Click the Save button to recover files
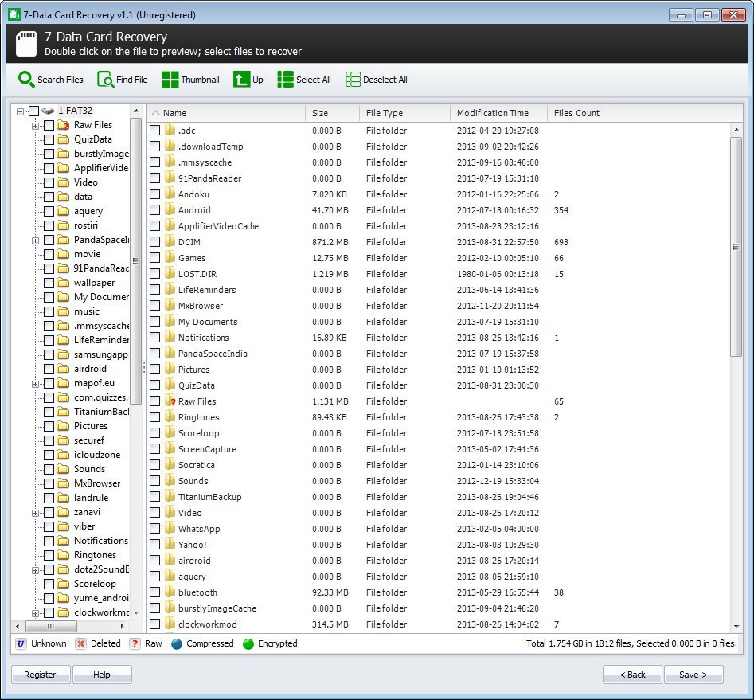The width and height of the screenshot is (754, 700). coord(693,674)
